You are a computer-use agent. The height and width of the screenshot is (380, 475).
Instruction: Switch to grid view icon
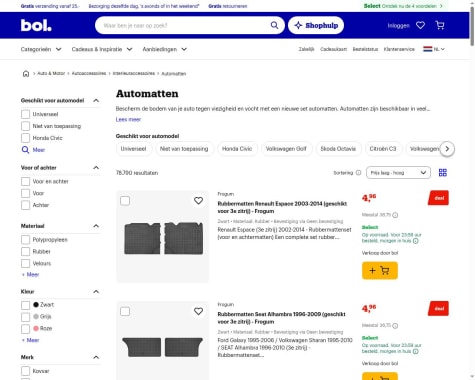click(443, 173)
